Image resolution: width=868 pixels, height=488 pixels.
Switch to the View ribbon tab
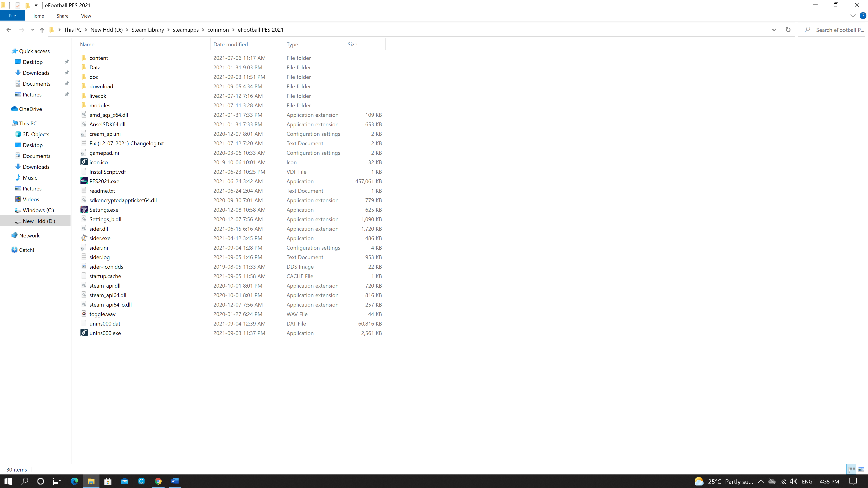point(86,16)
